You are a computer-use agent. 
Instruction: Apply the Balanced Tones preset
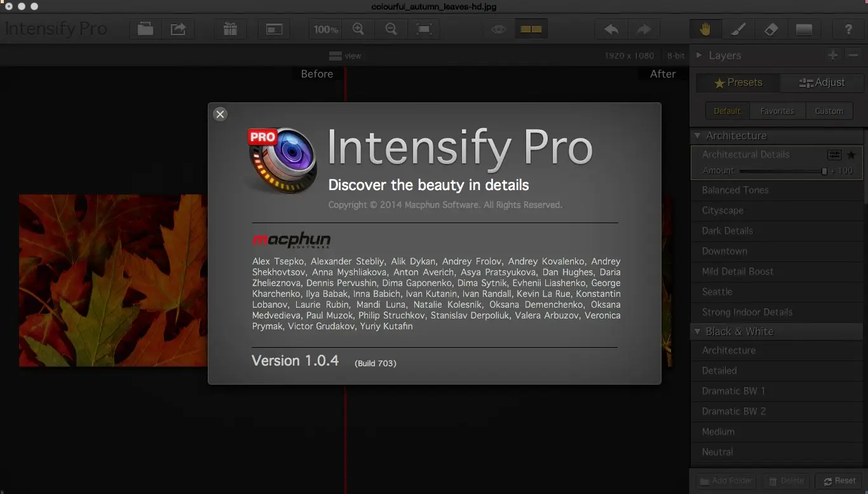point(776,190)
